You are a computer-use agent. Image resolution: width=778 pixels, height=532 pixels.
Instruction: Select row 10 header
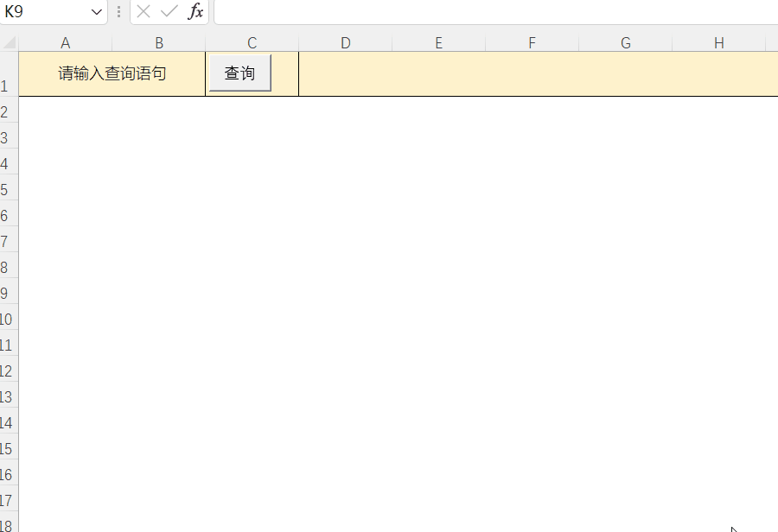(9, 317)
